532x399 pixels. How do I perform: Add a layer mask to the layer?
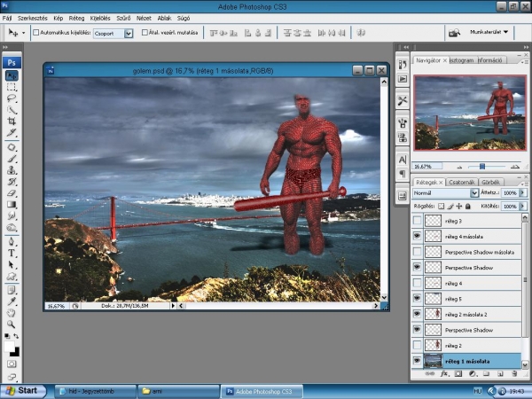(458, 374)
